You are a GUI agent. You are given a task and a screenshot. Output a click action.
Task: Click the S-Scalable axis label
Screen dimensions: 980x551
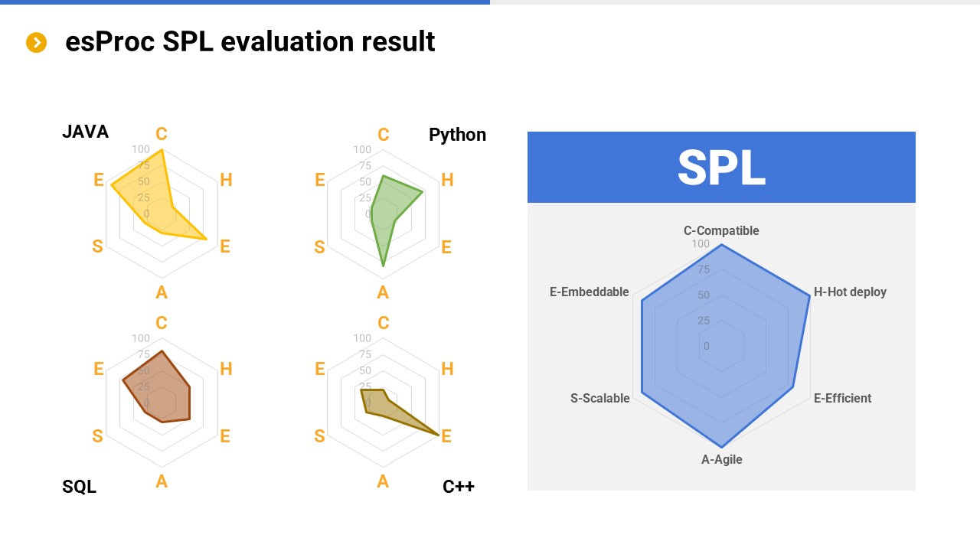(600, 398)
